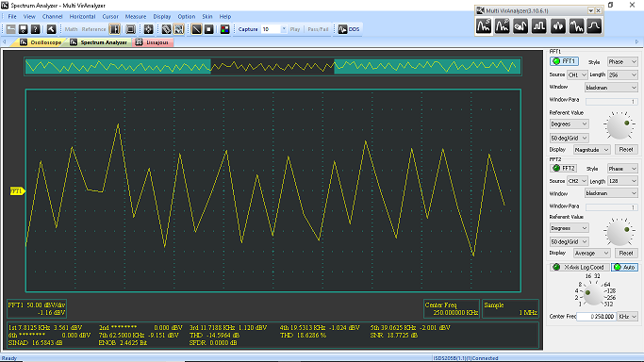644x362 pixels.
Task: Click the Reference toolbar button
Action: 93,29
